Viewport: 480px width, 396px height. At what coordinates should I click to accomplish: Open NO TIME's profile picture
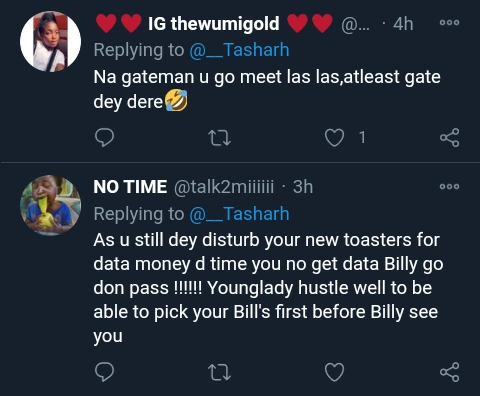[x=50, y=205]
